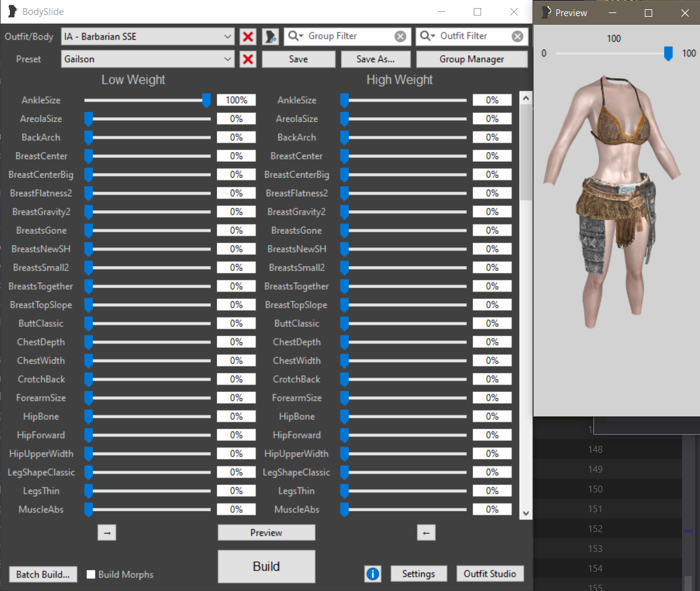The image size is (700, 591).
Task: Click the High Weight AnkleSize slider track
Action: click(404, 100)
